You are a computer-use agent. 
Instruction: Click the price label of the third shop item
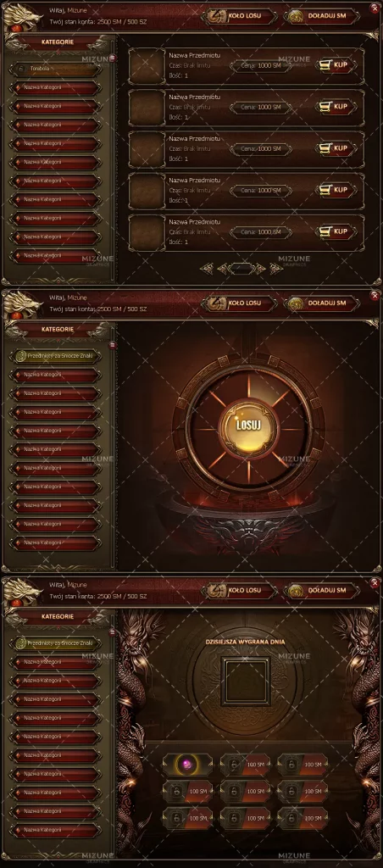point(261,148)
